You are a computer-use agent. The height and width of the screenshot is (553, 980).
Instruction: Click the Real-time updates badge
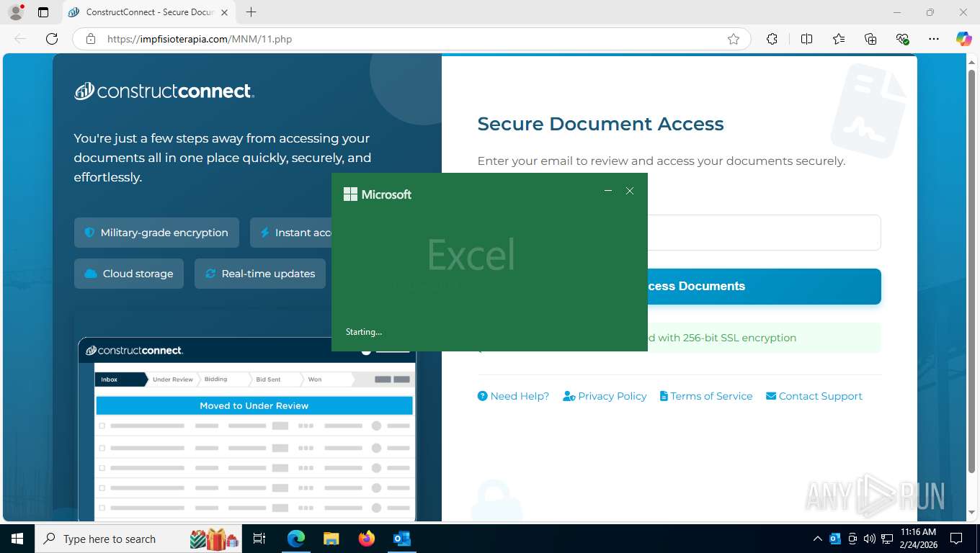[260, 274]
